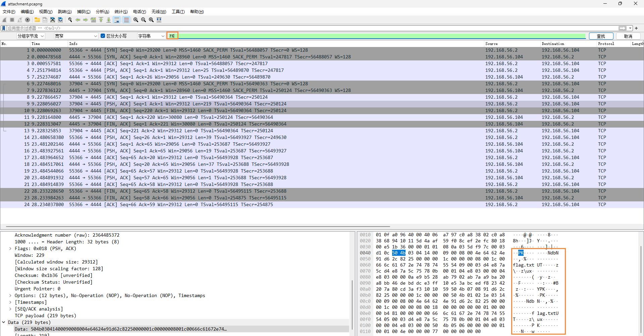Click the restart capture icon
Screen dimensions: 644x336
tap(20, 20)
